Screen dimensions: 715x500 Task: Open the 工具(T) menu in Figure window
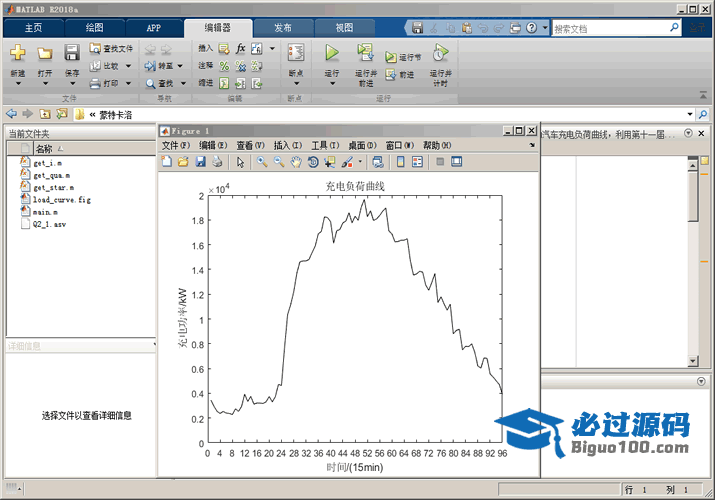pos(325,146)
